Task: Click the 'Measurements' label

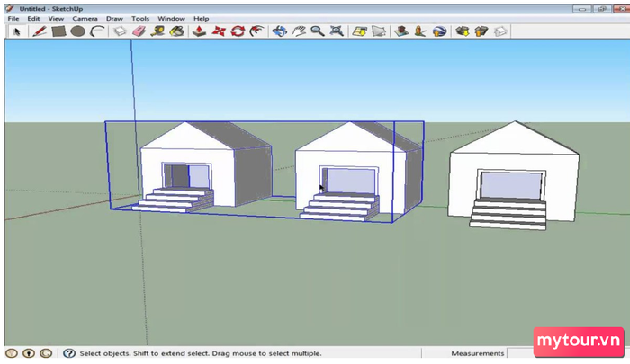Action: click(477, 353)
